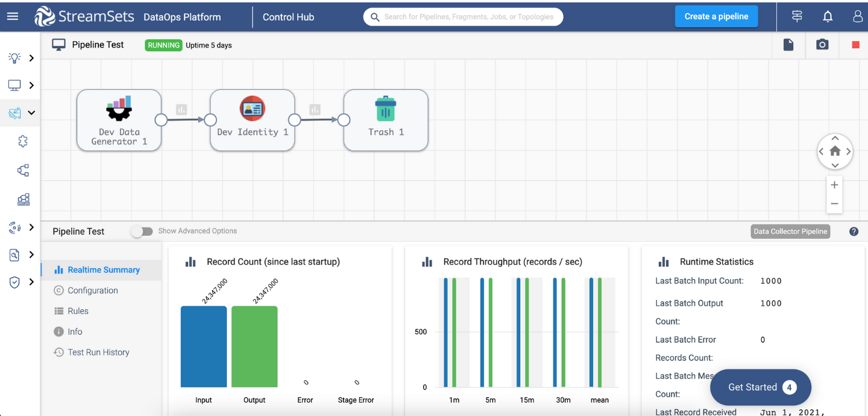Click the Get Started button
This screenshot has width=868, height=416.
760,387
